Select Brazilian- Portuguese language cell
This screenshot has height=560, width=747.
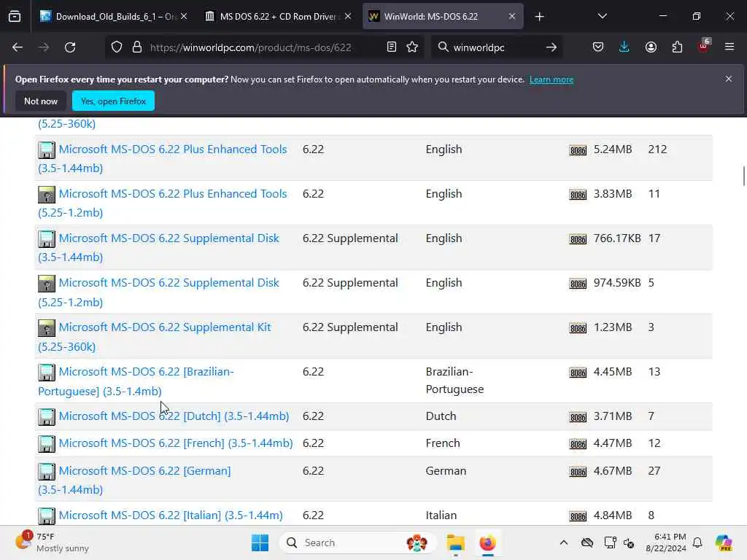pos(454,381)
